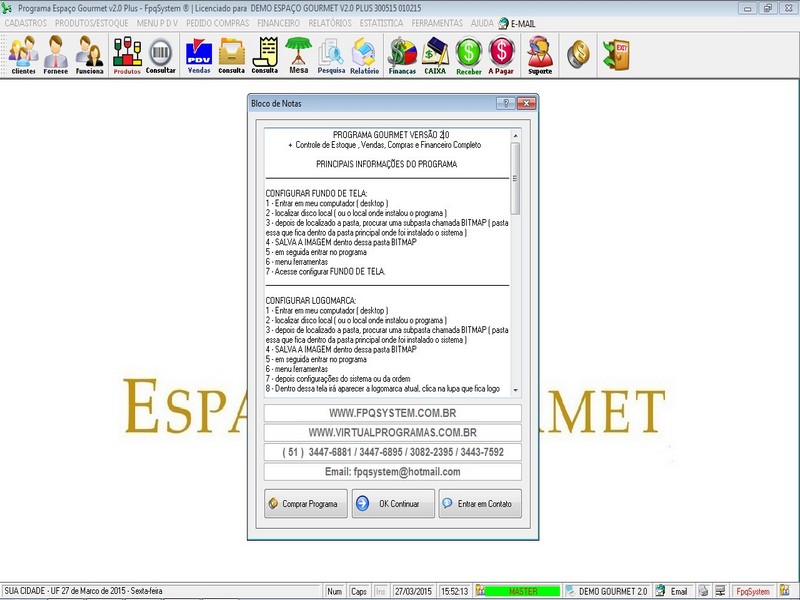Open the CADASTROS menu
The height and width of the screenshot is (600, 800).
click(26, 23)
